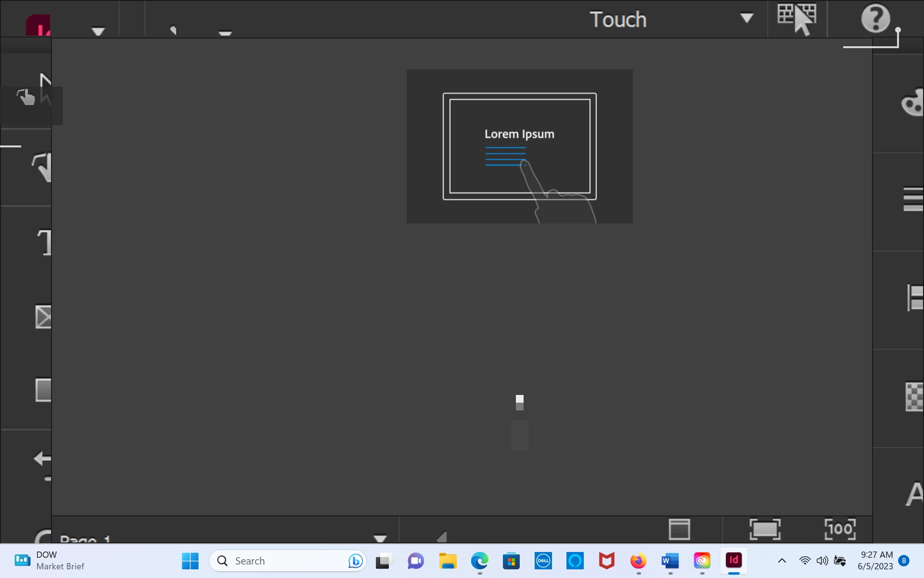Screen dimensions: 924x578
Task: Switch workspace with grid-cursor icon
Action: click(797, 19)
